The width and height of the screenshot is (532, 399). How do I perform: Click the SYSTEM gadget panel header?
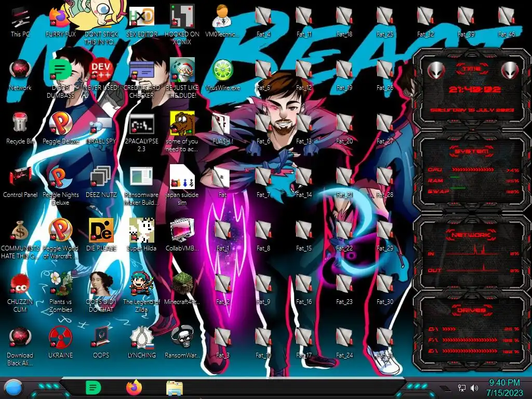point(471,151)
